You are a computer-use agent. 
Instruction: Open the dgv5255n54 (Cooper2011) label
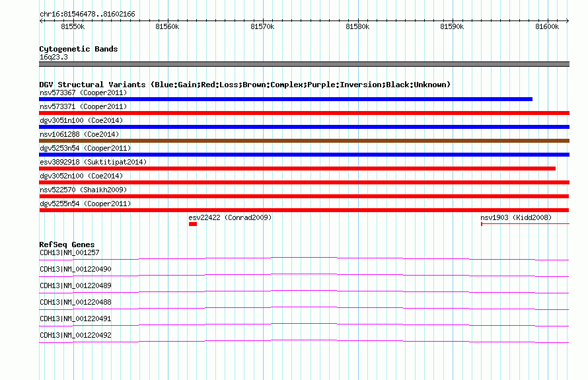click(85, 204)
